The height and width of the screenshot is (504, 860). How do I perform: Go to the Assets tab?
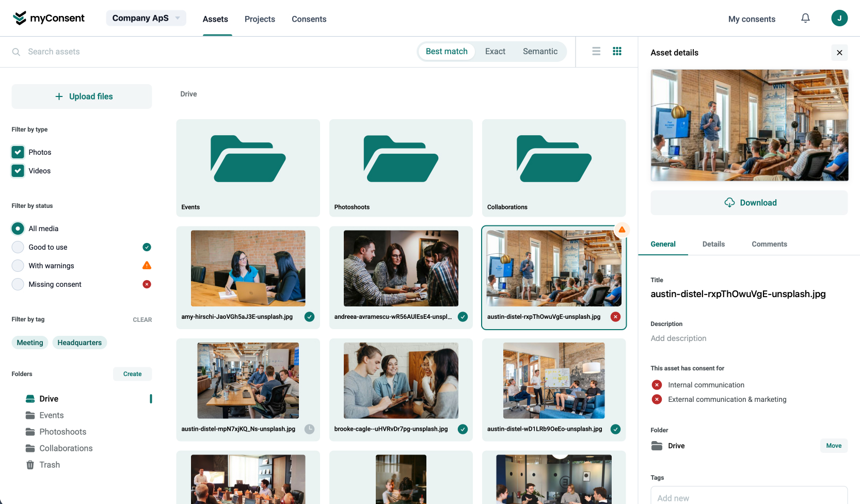(x=215, y=19)
